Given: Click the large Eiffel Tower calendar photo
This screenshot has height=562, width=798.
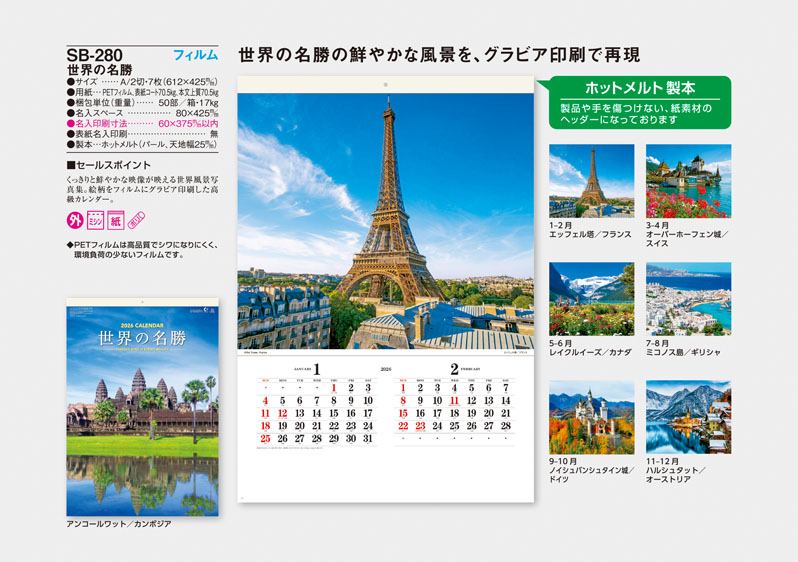Looking at the screenshot, I should (386, 221).
